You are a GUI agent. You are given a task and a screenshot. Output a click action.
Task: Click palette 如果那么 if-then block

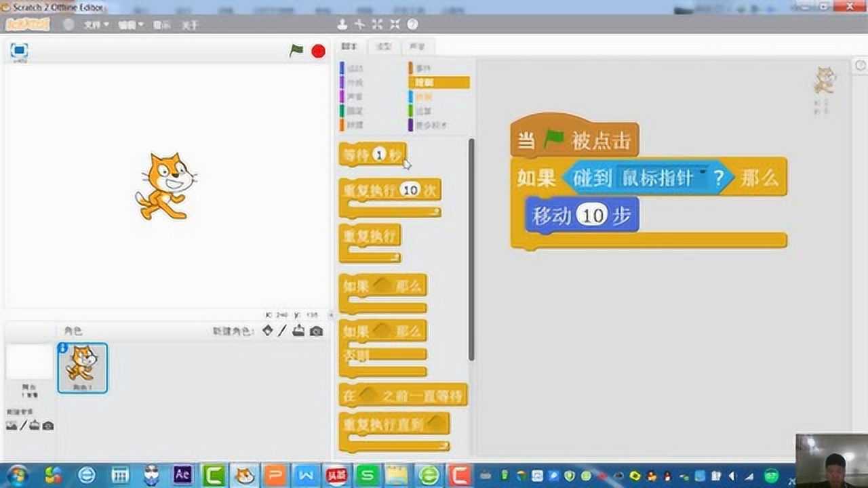pyautogui.click(x=383, y=294)
